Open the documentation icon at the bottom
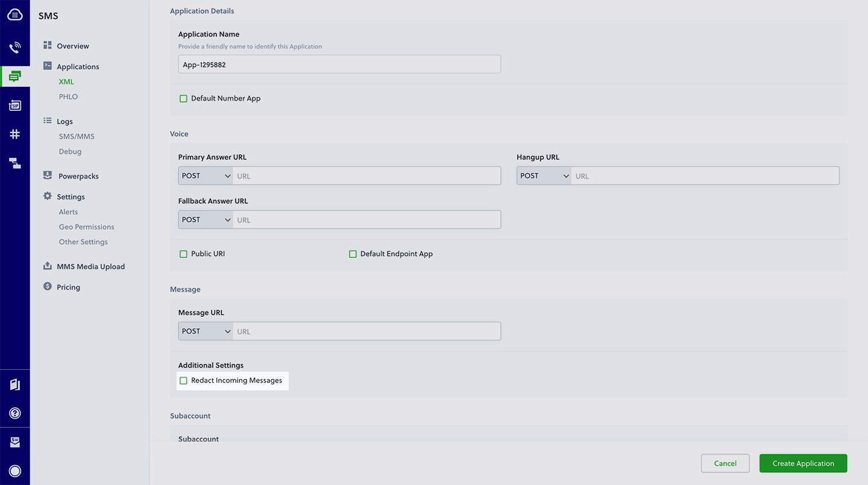This screenshot has width=868, height=485. coord(15,384)
